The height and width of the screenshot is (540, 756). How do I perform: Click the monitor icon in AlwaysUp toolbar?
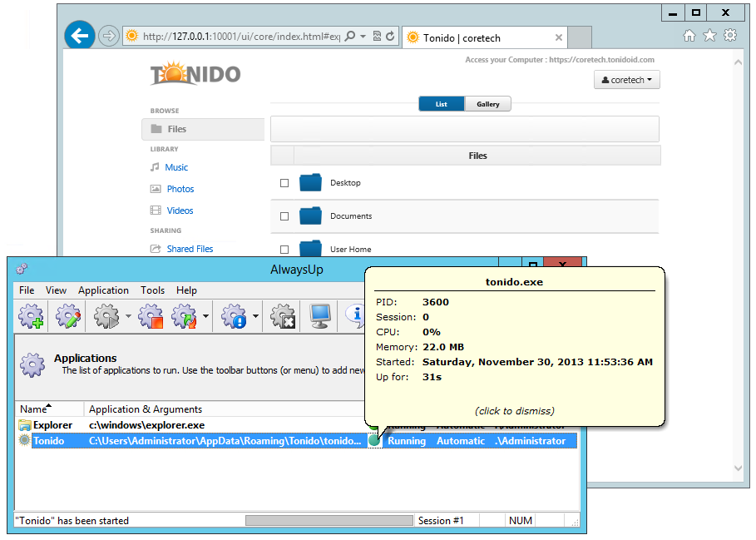coord(319,316)
